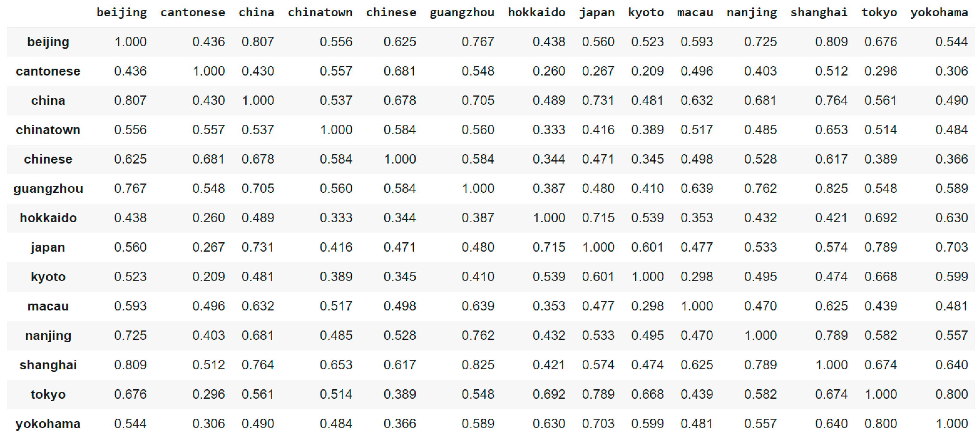Image resolution: width=980 pixels, height=439 pixels.
Task: Click hokkaido-japan cell value 0.715
Action: coord(598,218)
